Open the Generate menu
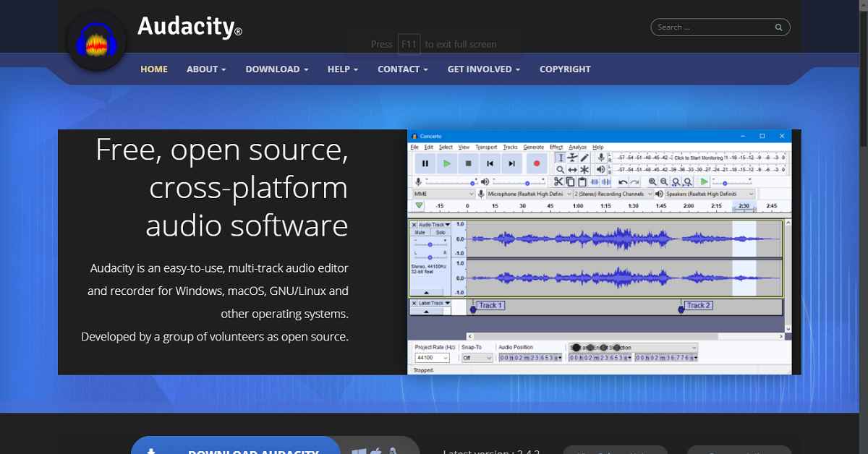The image size is (868, 454). click(x=533, y=147)
